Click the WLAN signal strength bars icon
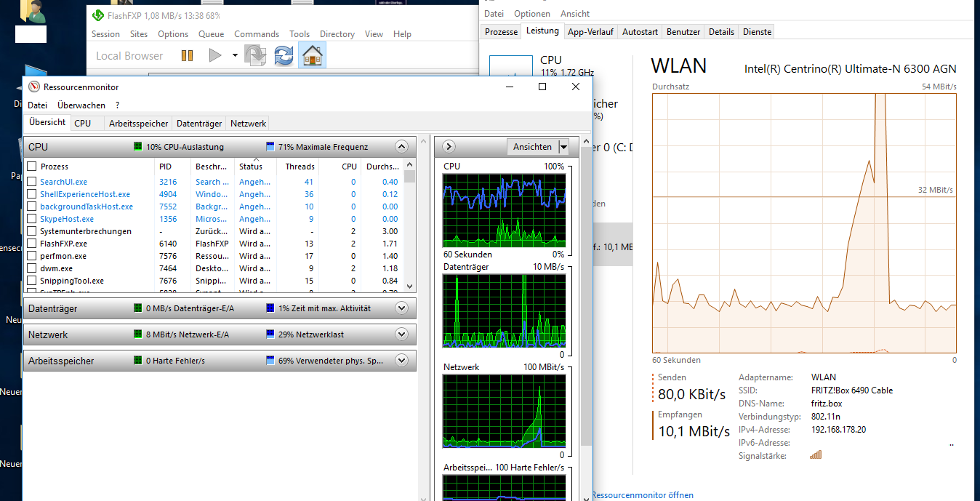The image size is (980, 501). 816,455
